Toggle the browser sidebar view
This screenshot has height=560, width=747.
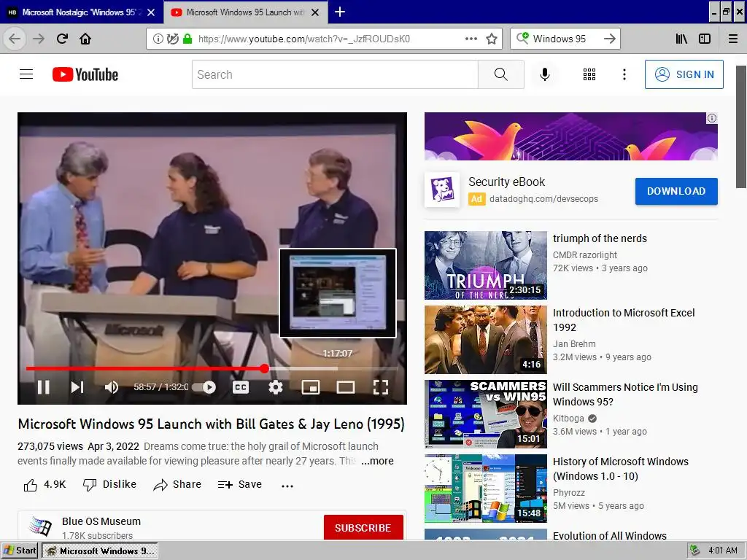click(x=705, y=39)
